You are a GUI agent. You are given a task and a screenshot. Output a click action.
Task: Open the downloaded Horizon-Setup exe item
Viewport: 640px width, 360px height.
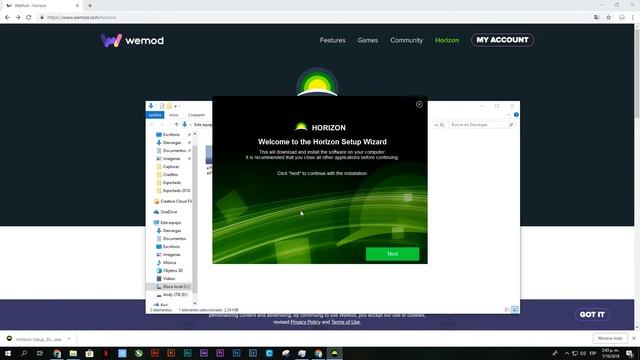35,339
